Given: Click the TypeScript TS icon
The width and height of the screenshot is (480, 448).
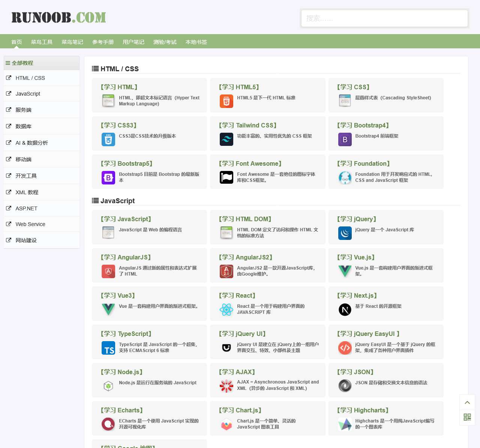Looking at the screenshot, I should (108, 348).
